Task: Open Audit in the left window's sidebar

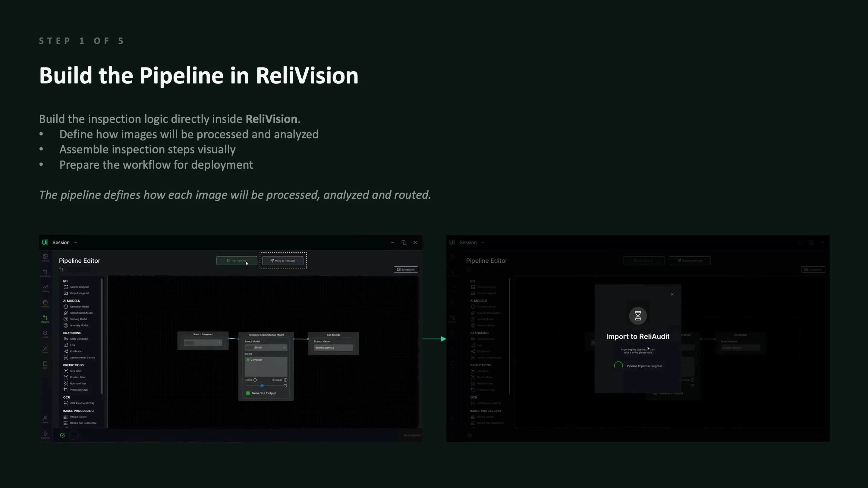Action: (x=45, y=334)
